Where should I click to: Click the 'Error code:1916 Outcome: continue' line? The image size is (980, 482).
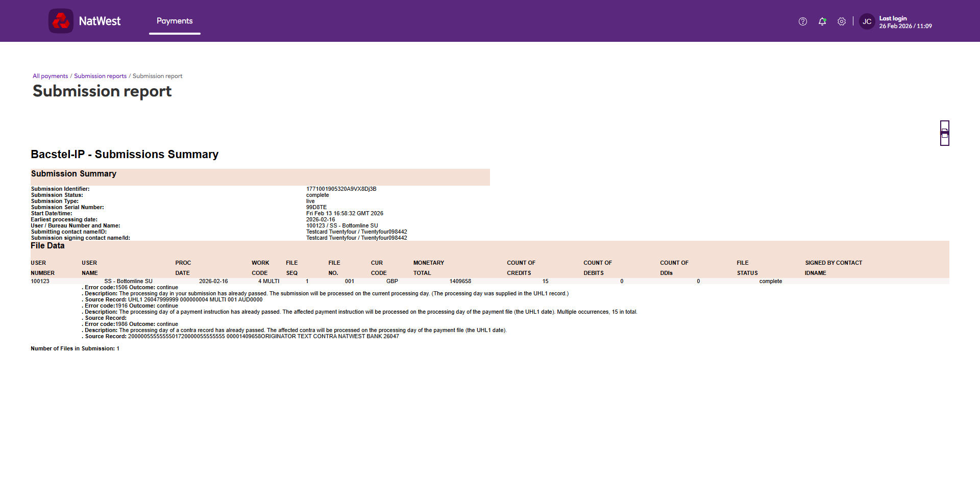[130, 306]
